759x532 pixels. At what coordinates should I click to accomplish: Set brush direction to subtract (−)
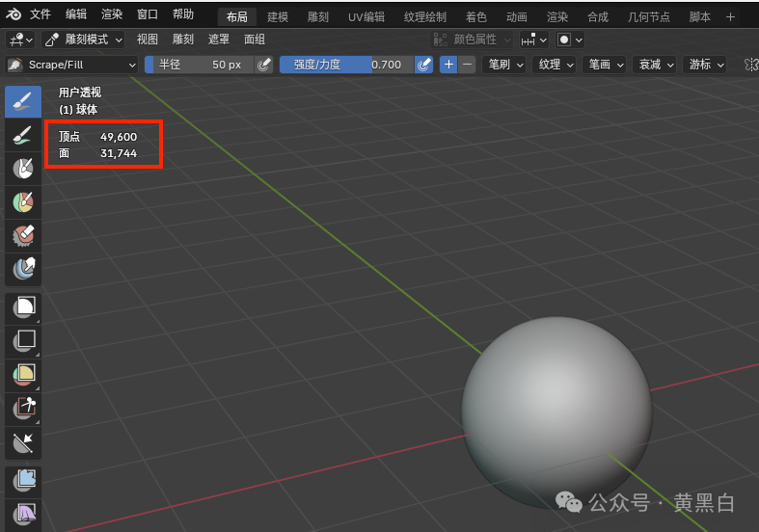click(467, 65)
